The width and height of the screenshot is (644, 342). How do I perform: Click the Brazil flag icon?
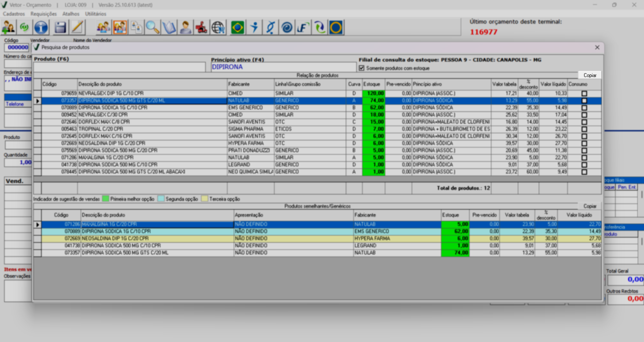[x=237, y=28]
